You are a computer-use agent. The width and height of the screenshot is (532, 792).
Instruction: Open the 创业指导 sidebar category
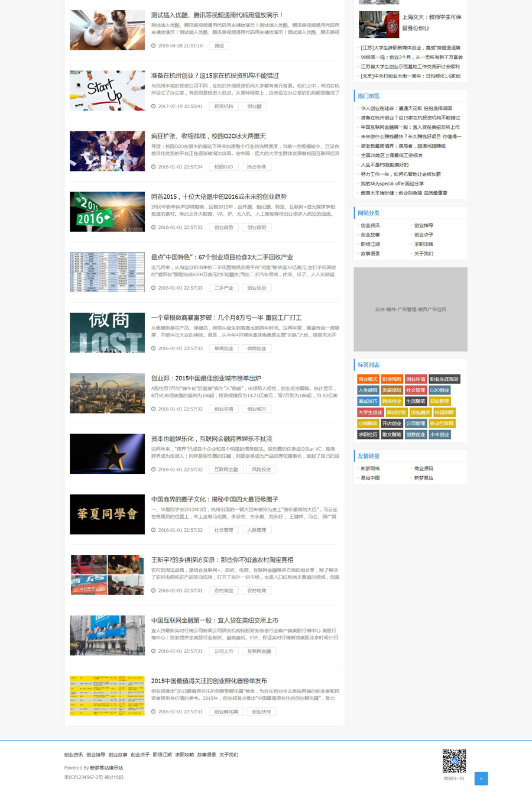click(x=423, y=225)
